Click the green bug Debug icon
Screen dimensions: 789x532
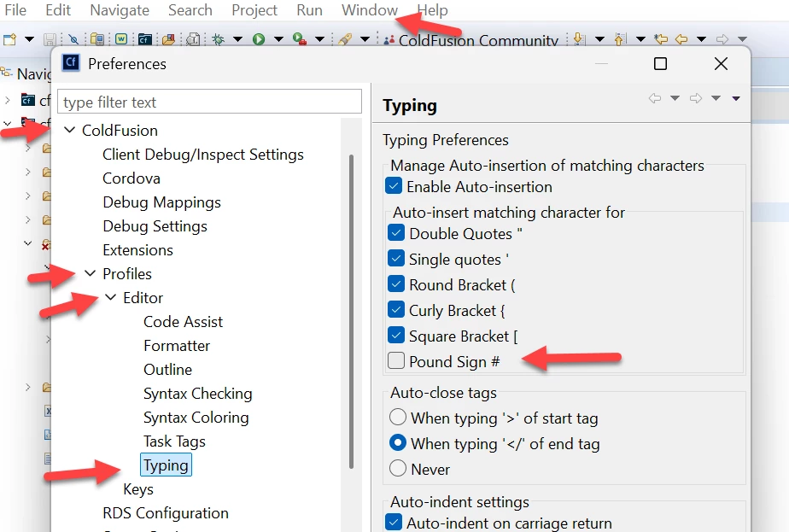219,39
